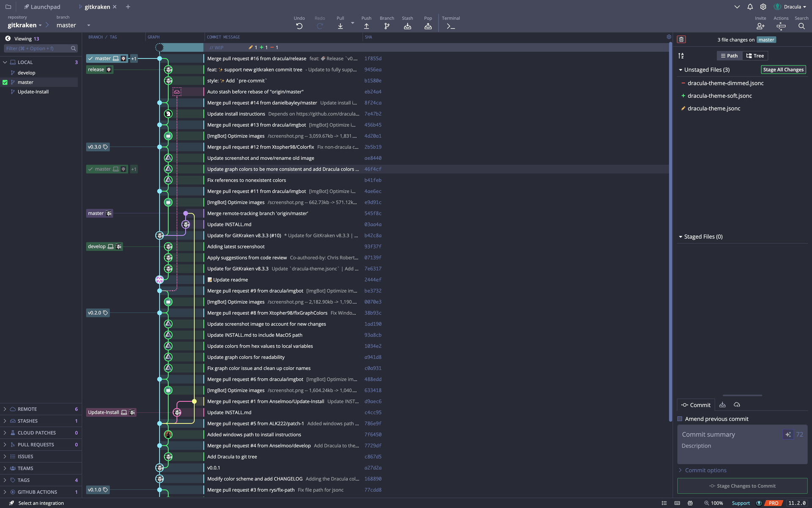Click the Push icon to push commits
The width and height of the screenshot is (812, 508).
click(366, 26)
